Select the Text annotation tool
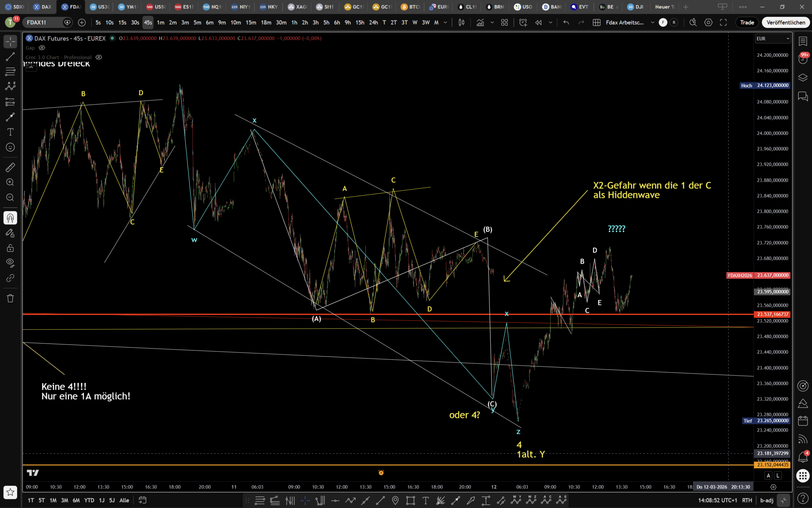812x508 pixels. click(x=10, y=132)
